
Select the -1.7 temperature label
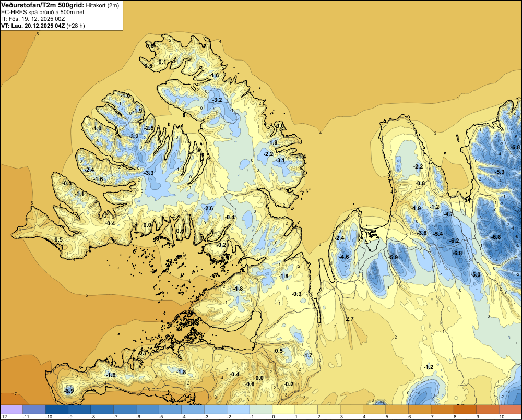coord(307,355)
